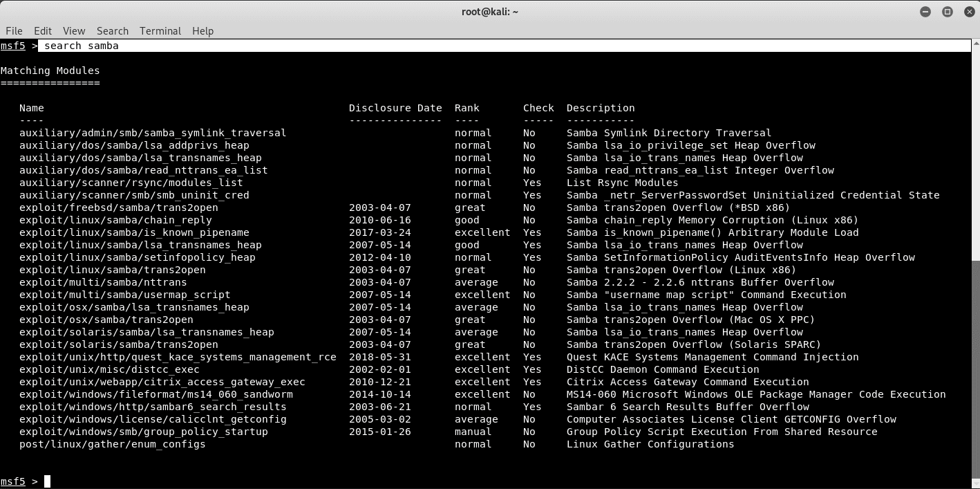
Task: Click the highlighted 'search samba' command line
Action: [x=82, y=46]
